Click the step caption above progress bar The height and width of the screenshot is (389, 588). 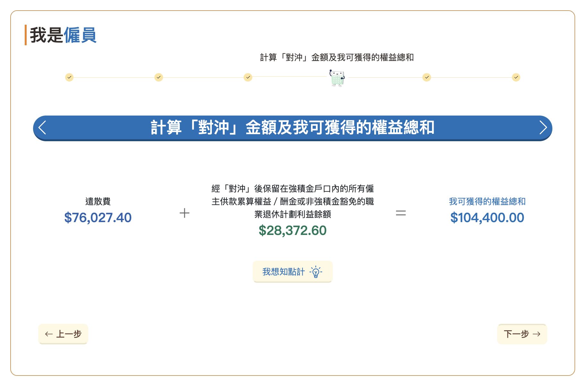[337, 57]
